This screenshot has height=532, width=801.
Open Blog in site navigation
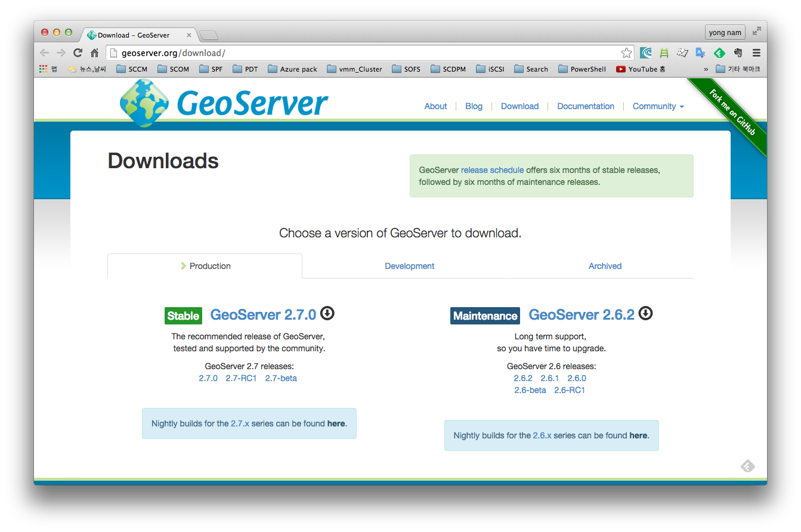tap(474, 106)
